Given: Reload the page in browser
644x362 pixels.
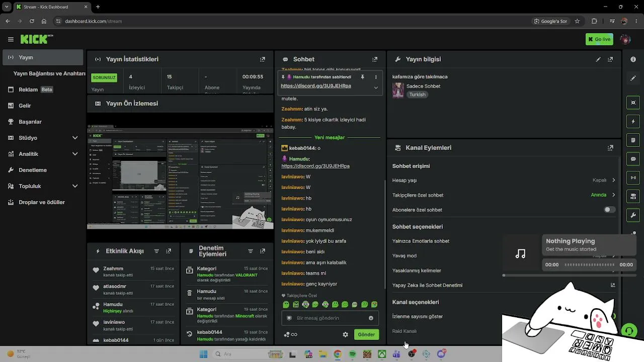Looking at the screenshot, I should click(32, 21).
